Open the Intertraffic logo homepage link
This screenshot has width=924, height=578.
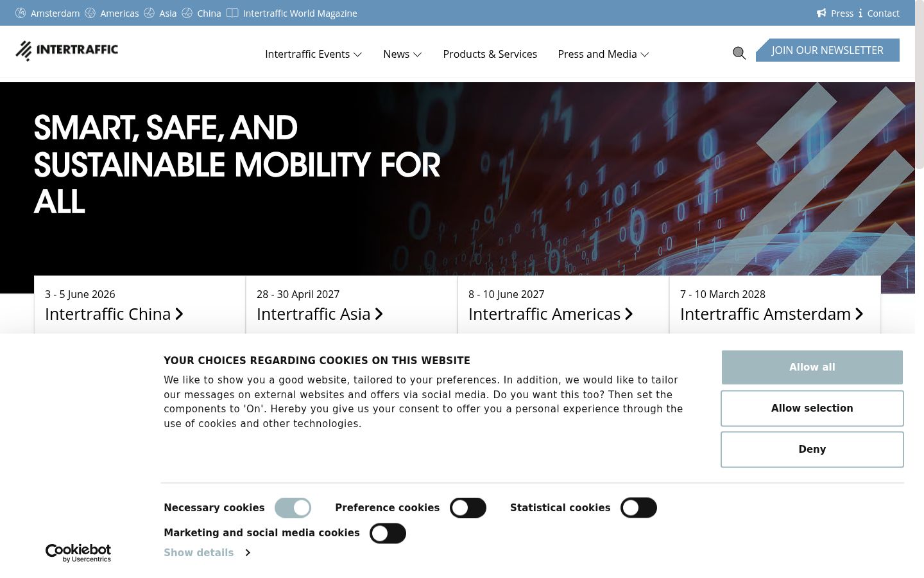pos(67,50)
